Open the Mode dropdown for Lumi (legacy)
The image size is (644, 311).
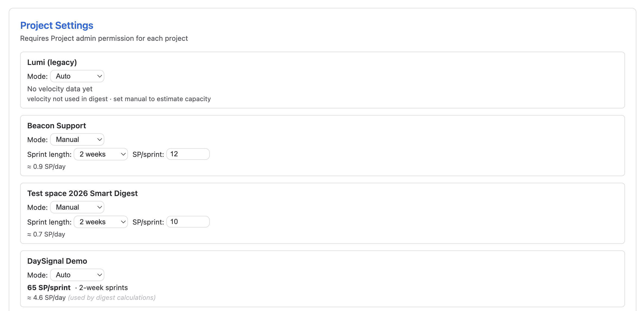77,76
